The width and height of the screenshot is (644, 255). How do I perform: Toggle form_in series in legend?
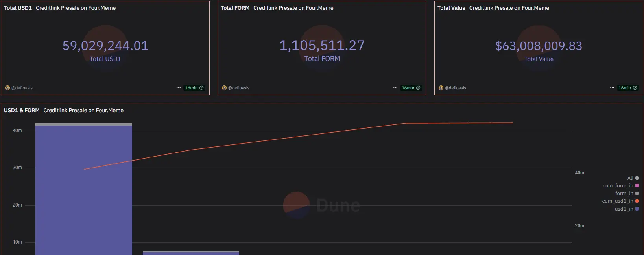pos(627,193)
